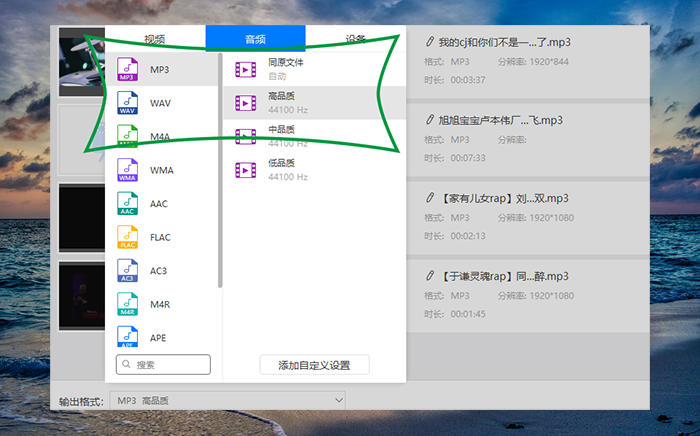Click the rename pencil for 我的cj和你们不是一...了.mp3
Viewport: 700px width, 436px height.
click(x=429, y=42)
